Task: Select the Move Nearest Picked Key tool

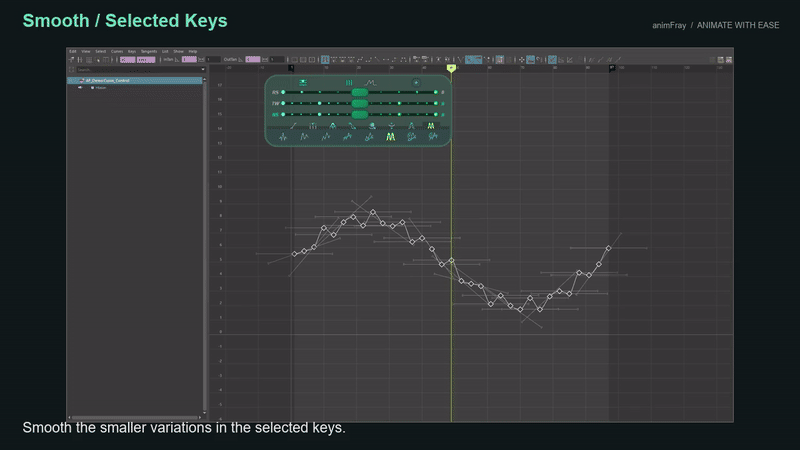Action: pyautogui.click(x=71, y=60)
